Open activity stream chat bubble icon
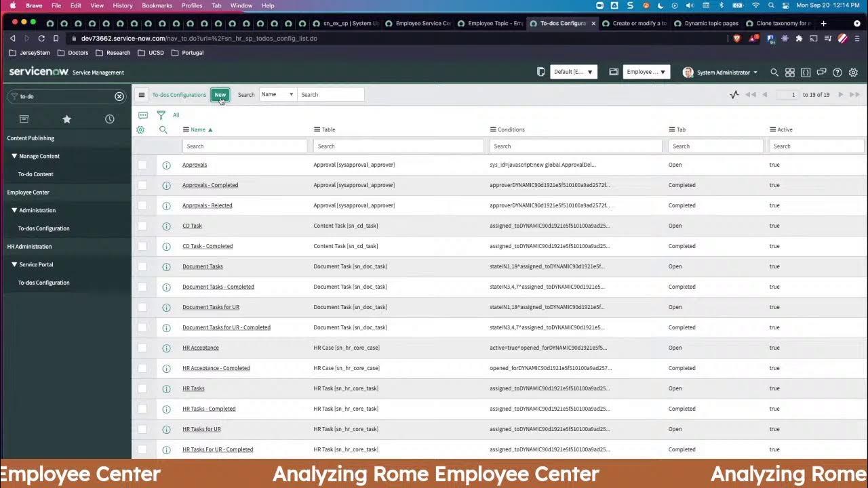This screenshot has width=868, height=488. click(x=143, y=115)
